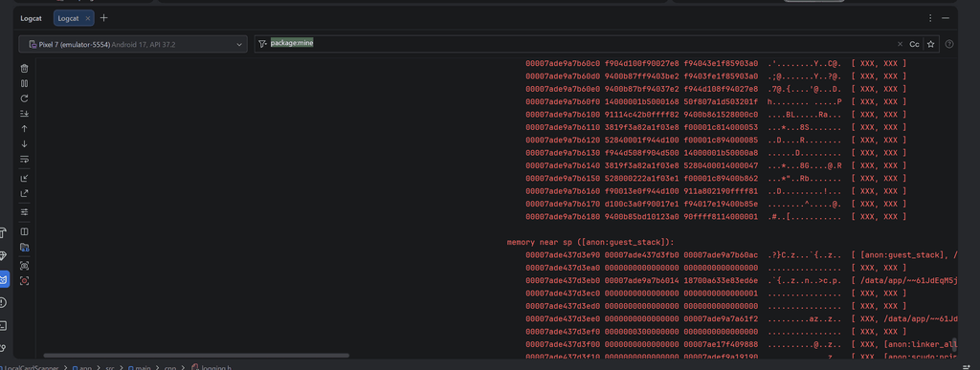This screenshot has width=980, height=370.
Task: Clear the Logcat output with trash icon
Action: pyautogui.click(x=24, y=69)
